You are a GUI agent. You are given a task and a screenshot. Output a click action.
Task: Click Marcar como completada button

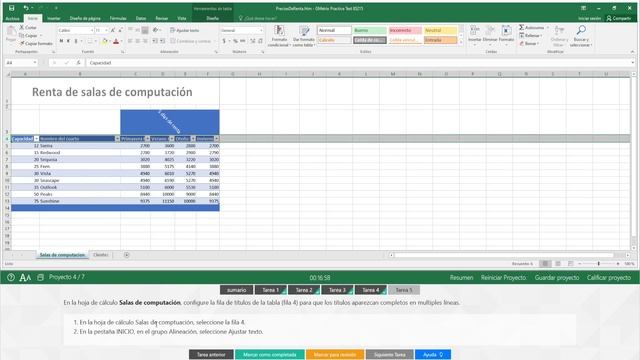coord(270,354)
